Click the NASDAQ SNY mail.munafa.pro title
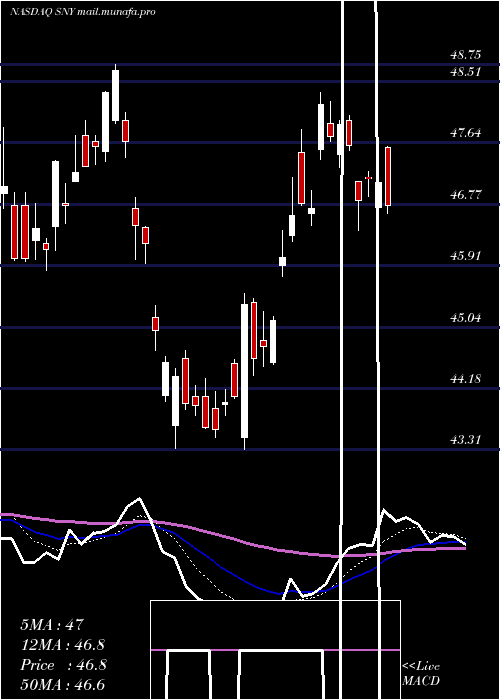The height and width of the screenshot is (700, 500). click(x=83, y=12)
